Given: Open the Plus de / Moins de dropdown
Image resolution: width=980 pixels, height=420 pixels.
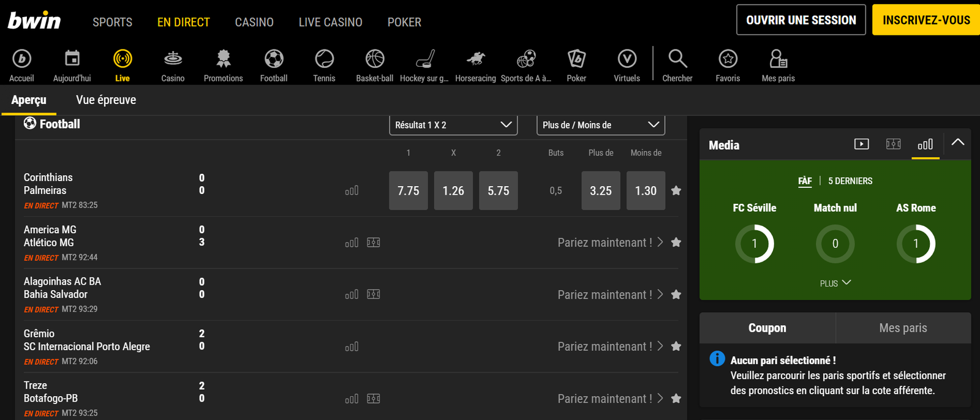Looking at the screenshot, I should (601, 125).
